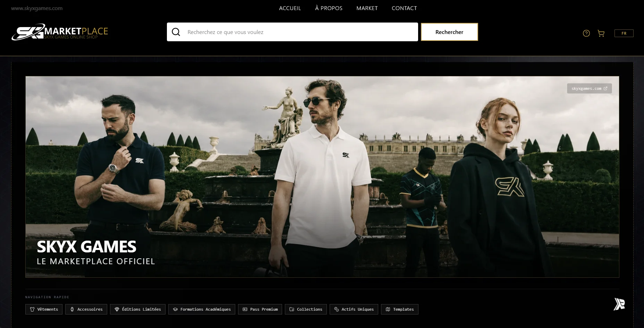Open the À Propos page

(329, 8)
